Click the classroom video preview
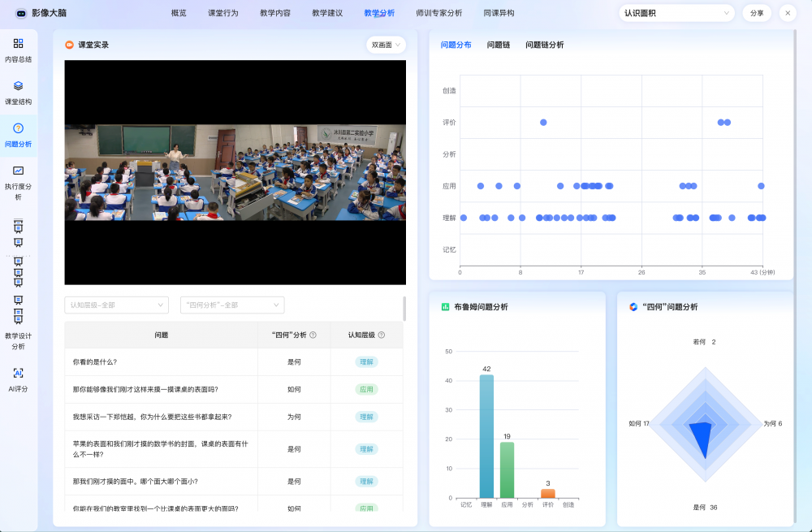Screen dimensions: 812x532 (235, 172)
